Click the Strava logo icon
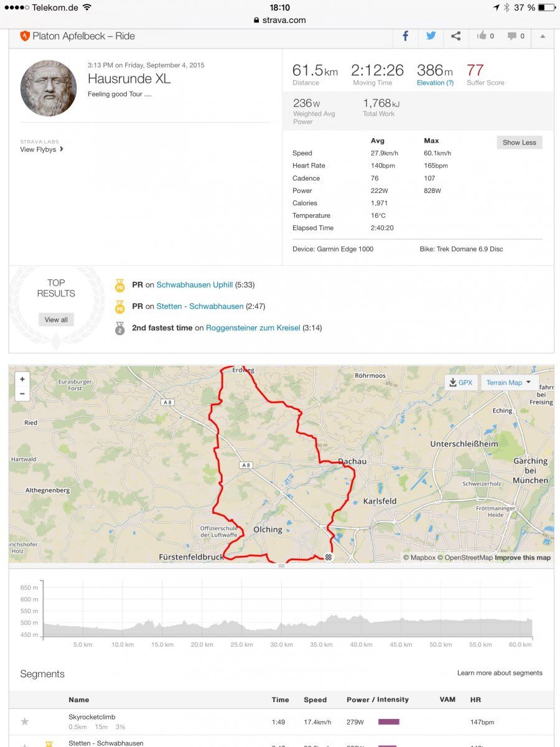Image resolution: width=560 pixels, height=747 pixels. [x=25, y=36]
